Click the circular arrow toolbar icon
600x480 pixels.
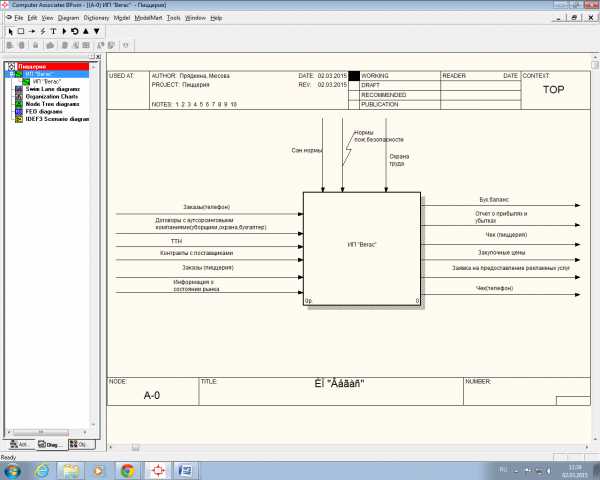(74, 31)
